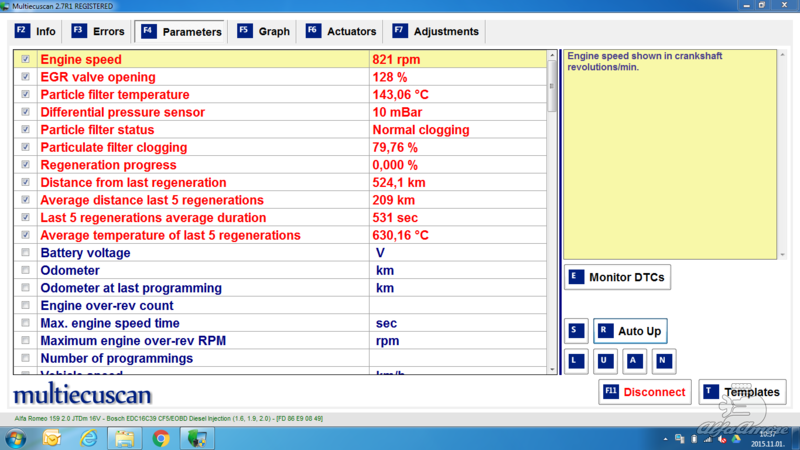Enable Number of programmings checkbox

[x=26, y=358]
